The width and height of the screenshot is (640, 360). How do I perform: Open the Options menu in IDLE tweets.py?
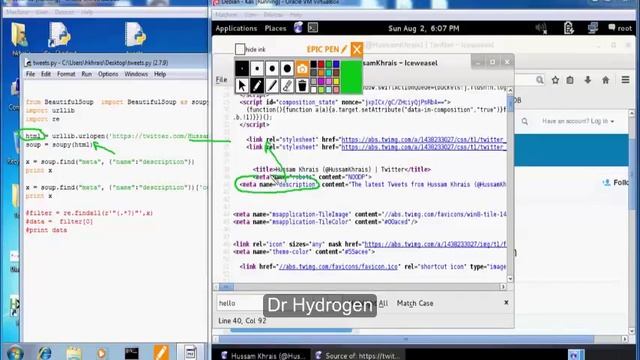[x=108, y=74]
